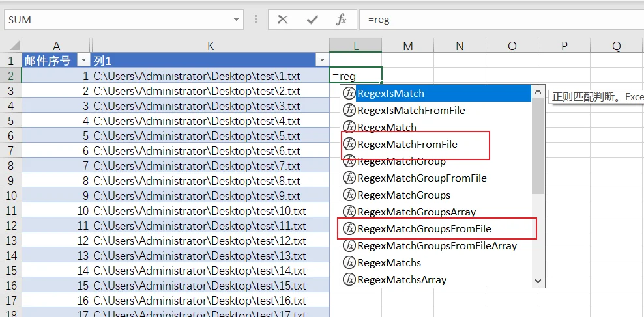Open filter dropdown for 列1 column
Image resolution: width=644 pixels, height=317 pixels.
coord(321,61)
